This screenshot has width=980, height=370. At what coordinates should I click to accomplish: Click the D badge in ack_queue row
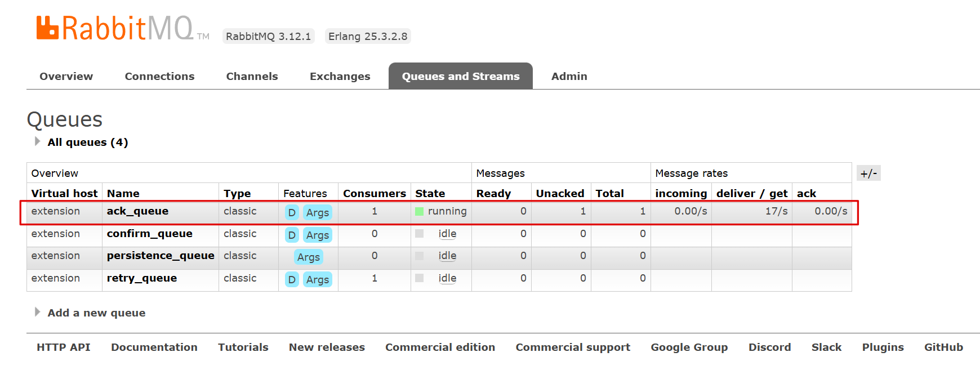[292, 212]
